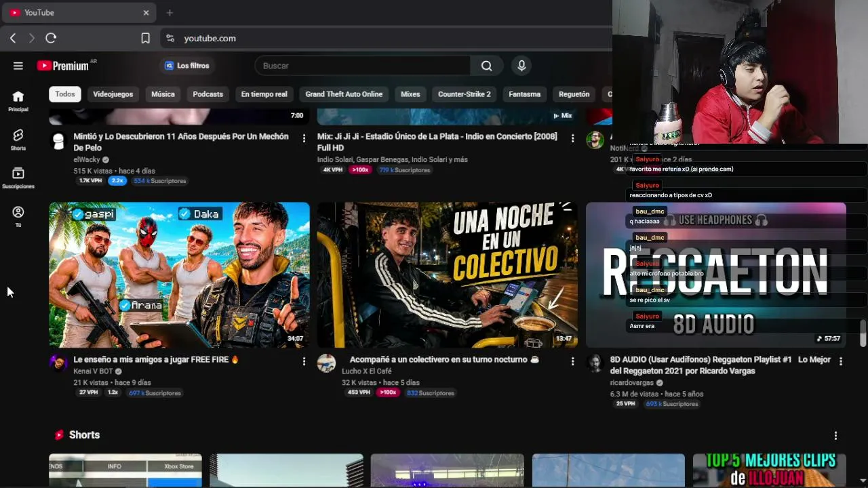Open options for the Ji Ji Ji mix

[x=572, y=138]
